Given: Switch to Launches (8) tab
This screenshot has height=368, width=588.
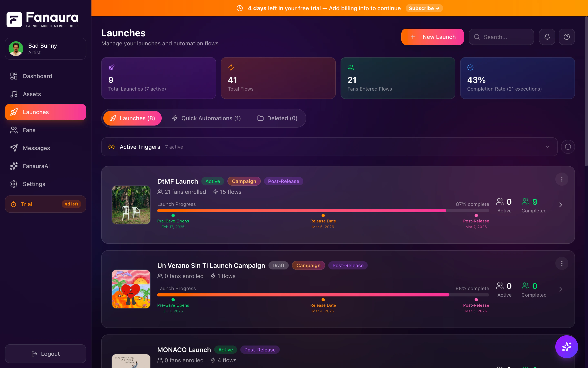Looking at the screenshot, I should [x=133, y=118].
